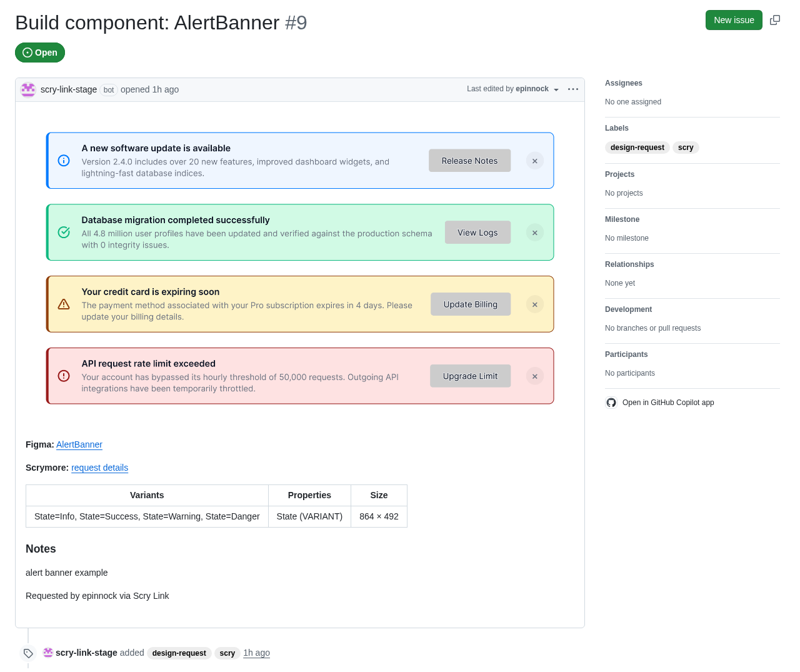This screenshot has height=672, width=800.
Task: Select the State (VARIANT) table cell
Action: point(309,516)
